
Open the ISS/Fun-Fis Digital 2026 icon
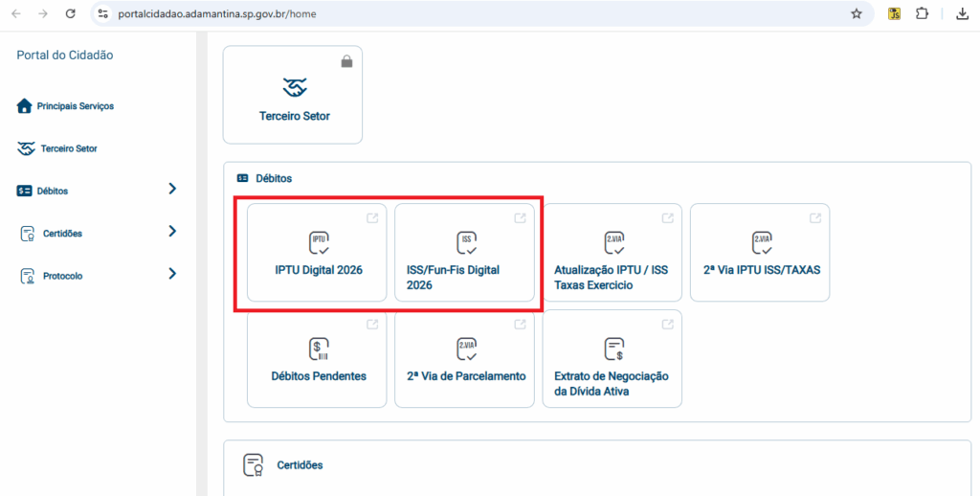pyautogui.click(x=465, y=242)
